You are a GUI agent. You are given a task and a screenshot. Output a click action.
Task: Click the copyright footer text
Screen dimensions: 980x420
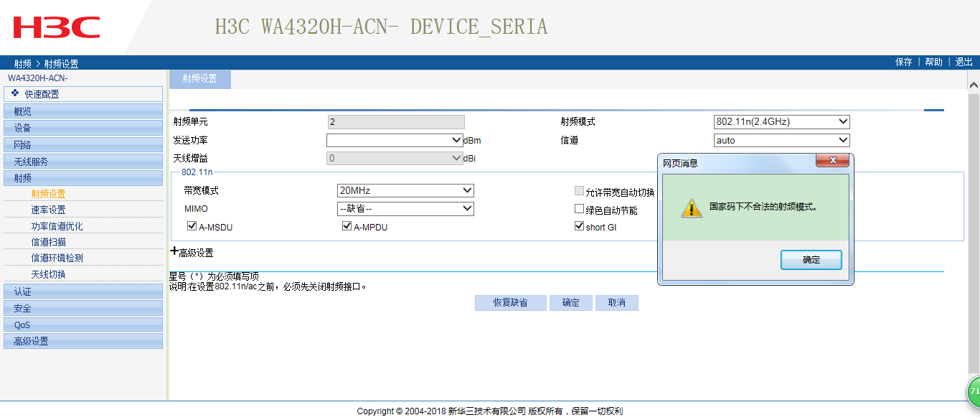(490, 411)
